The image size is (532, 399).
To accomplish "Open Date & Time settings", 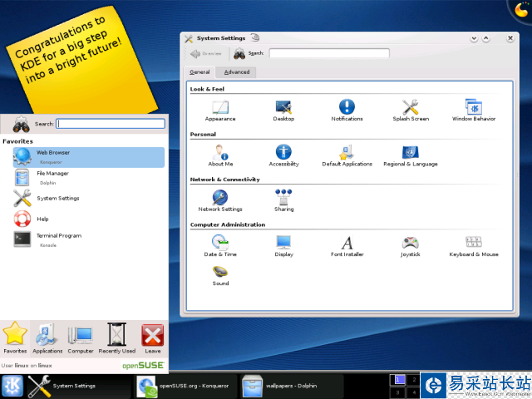I will (x=220, y=244).
